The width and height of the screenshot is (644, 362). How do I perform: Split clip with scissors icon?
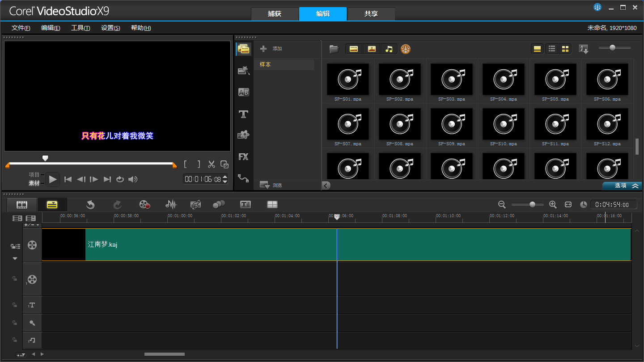pyautogui.click(x=212, y=164)
